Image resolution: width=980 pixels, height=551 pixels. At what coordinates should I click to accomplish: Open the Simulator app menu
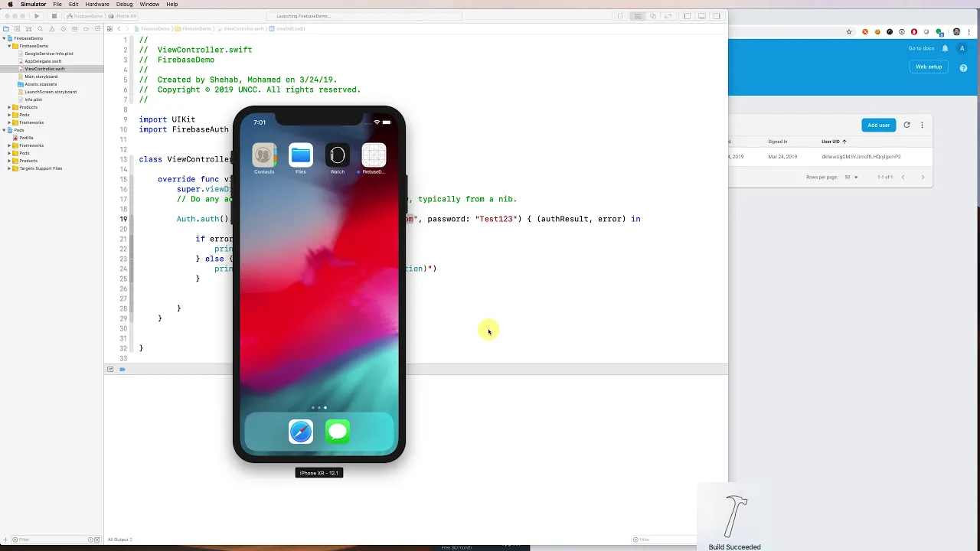(33, 4)
